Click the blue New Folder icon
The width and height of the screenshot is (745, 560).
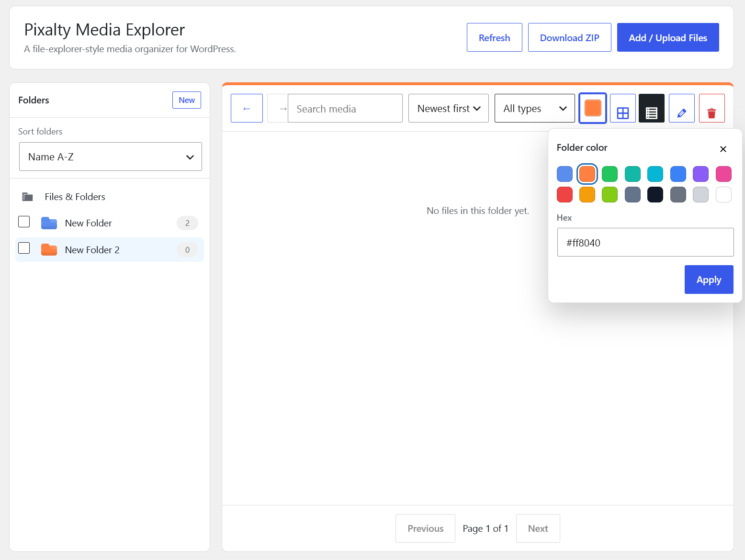(49, 223)
